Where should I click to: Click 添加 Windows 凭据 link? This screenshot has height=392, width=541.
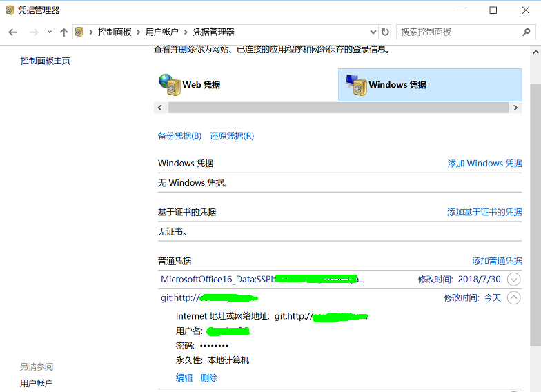pyautogui.click(x=484, y=163)
